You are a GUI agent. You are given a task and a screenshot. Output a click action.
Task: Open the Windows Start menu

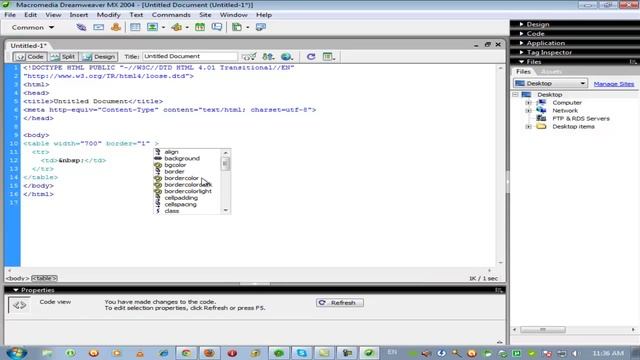click(17, 353)
